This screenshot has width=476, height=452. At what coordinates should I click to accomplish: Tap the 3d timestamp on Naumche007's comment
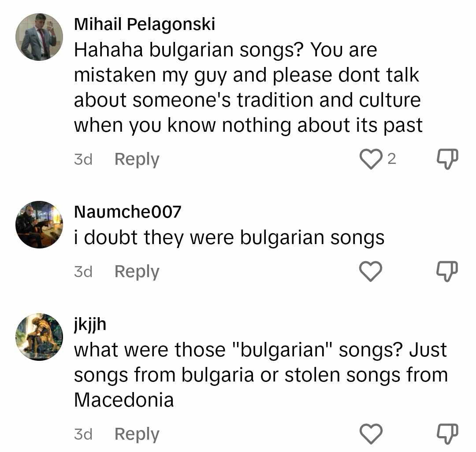coord(83,271)
